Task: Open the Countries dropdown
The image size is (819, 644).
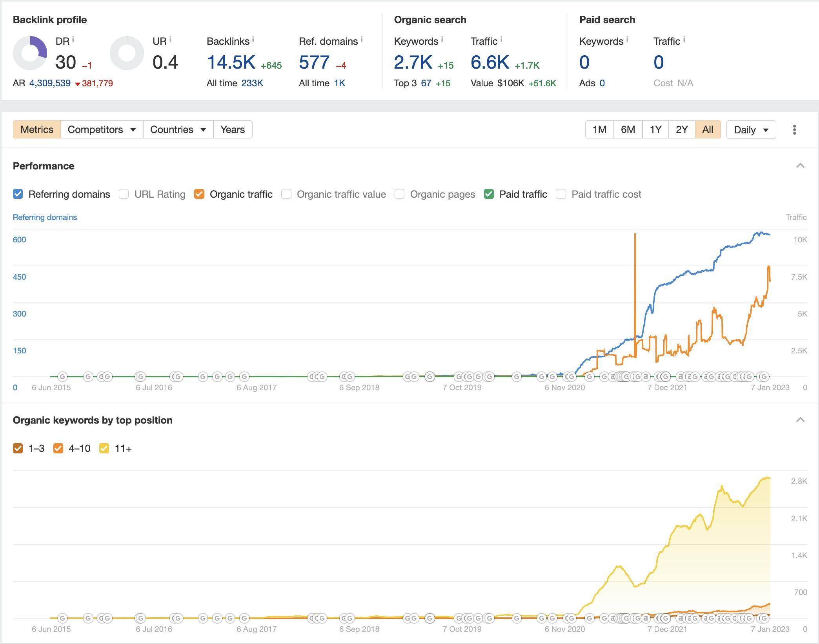Action: point(178,129)
